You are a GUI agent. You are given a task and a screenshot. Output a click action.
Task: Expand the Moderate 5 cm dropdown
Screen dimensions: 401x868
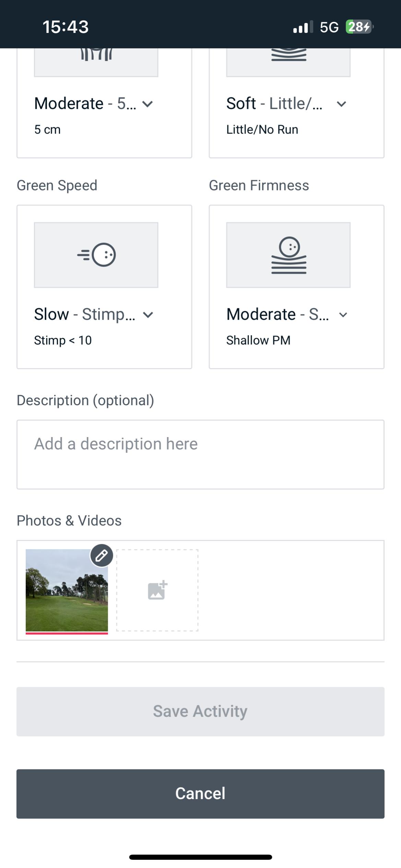coord(148,104)
